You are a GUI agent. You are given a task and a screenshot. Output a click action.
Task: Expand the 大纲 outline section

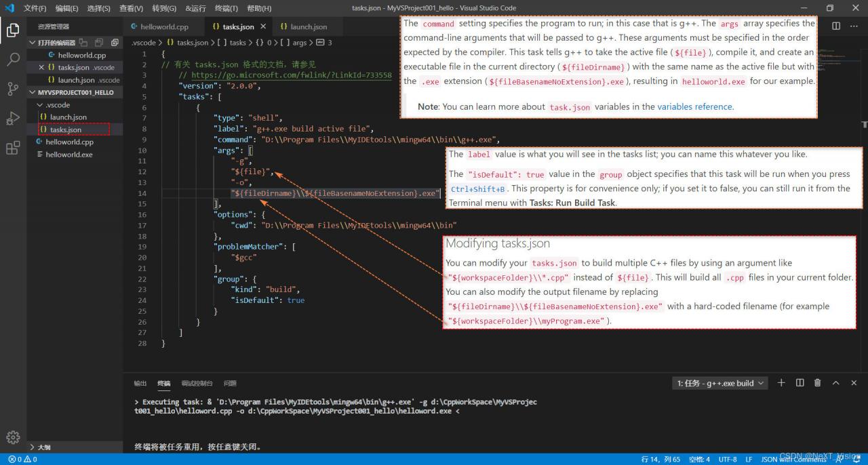32,447
